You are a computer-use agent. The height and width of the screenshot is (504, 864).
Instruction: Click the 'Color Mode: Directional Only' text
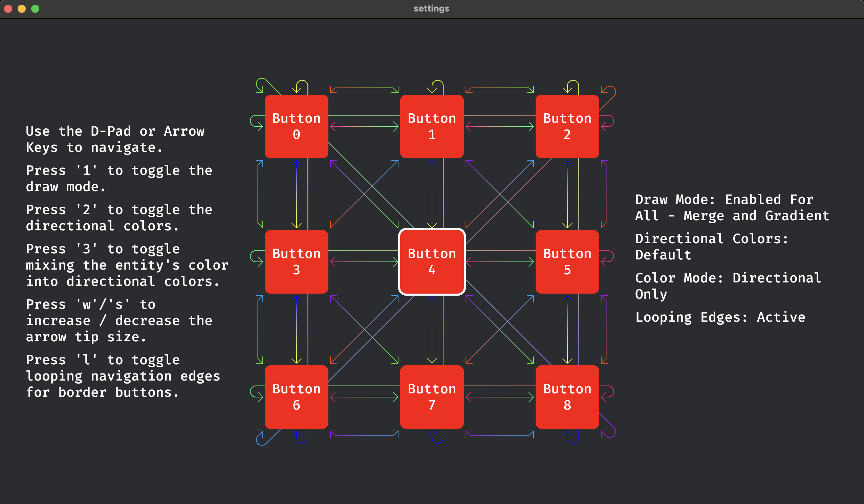728,286
